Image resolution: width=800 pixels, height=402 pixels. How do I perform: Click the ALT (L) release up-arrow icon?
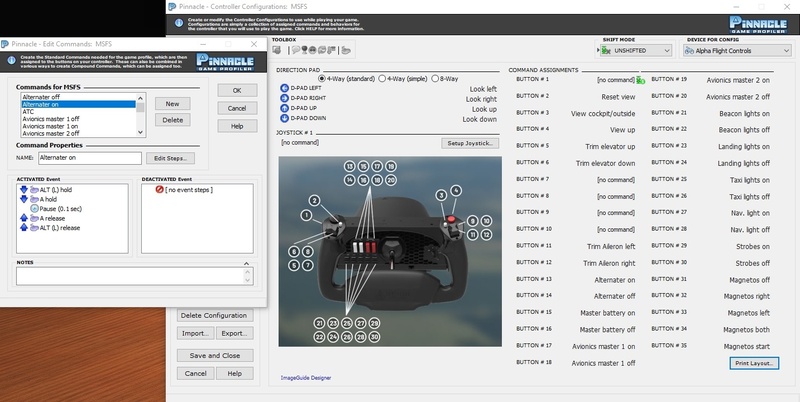[x=23, y=228]
